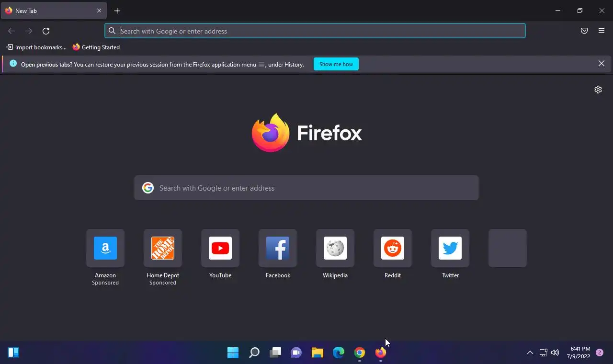Open Import bookmarks bookmark item
Image resolution: width=613 pixels, height=364 pixels.
click(x=36, y=47)
